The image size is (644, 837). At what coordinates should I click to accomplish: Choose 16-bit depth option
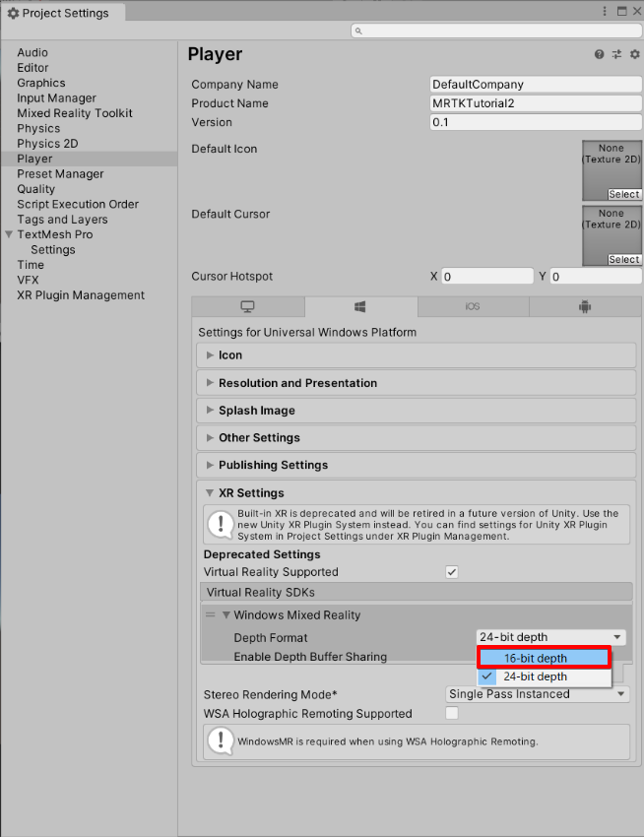545,658
